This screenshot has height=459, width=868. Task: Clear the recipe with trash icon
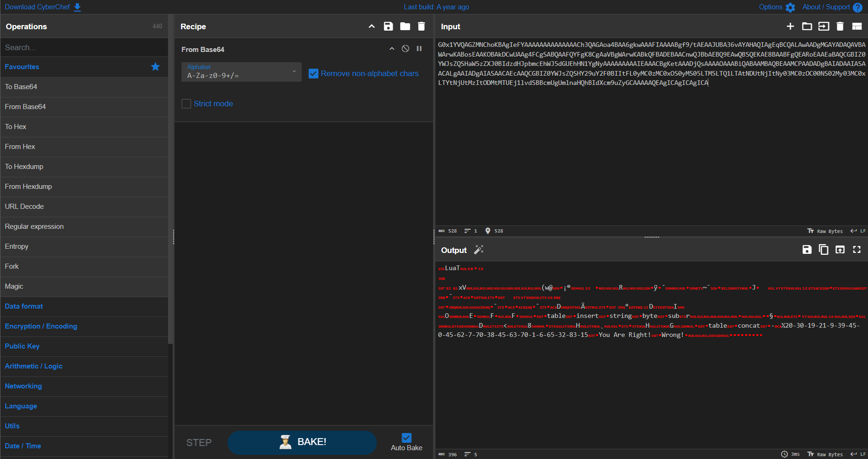point(421,26)
